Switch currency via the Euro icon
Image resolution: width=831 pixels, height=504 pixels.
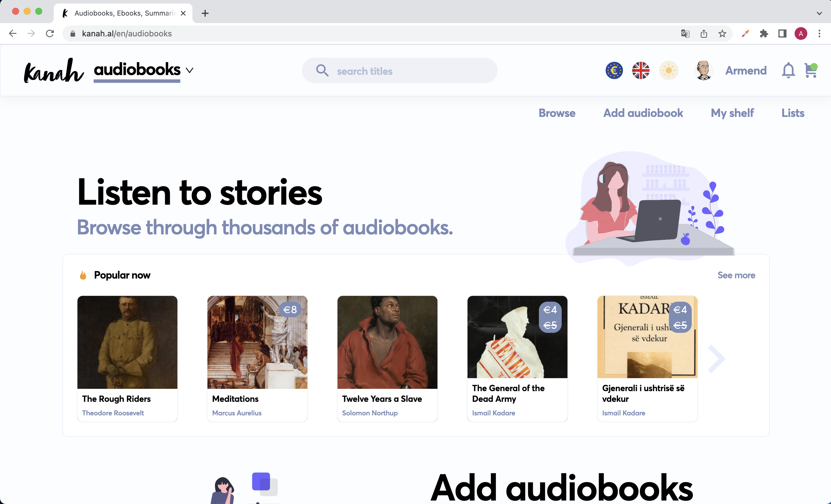614,71
